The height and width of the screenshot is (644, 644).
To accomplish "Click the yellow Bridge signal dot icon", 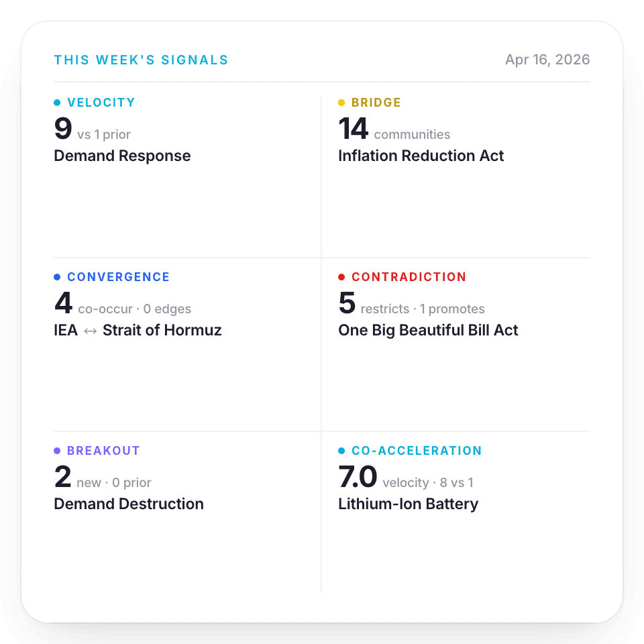I will (341, 102).
